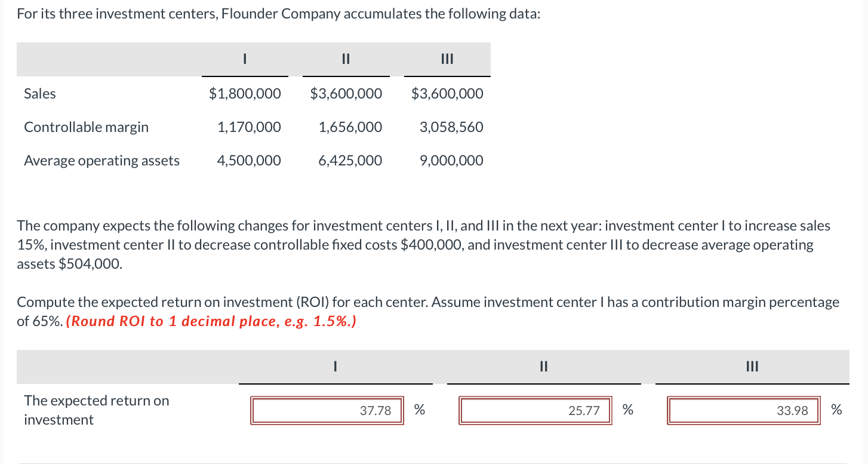Screen dimensions: 868x464
Task: Click the 4,500,000 operating assets value
Action: coord(248,161)
